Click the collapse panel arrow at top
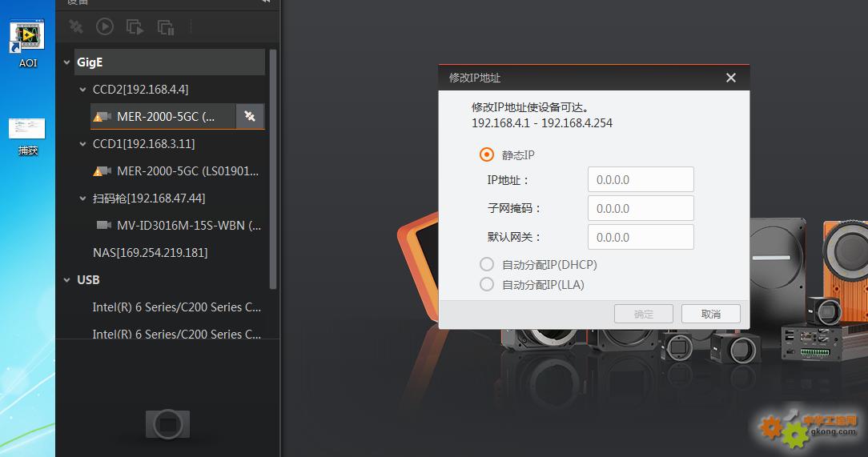Image resolution: width=868 pixels, height=457 pixels. tap(267, 2)
